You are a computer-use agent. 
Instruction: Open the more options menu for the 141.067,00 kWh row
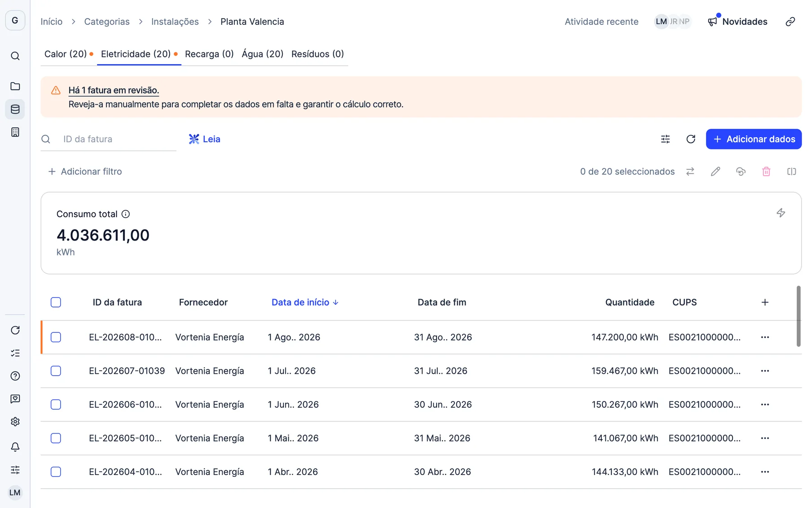coord(765,438)
